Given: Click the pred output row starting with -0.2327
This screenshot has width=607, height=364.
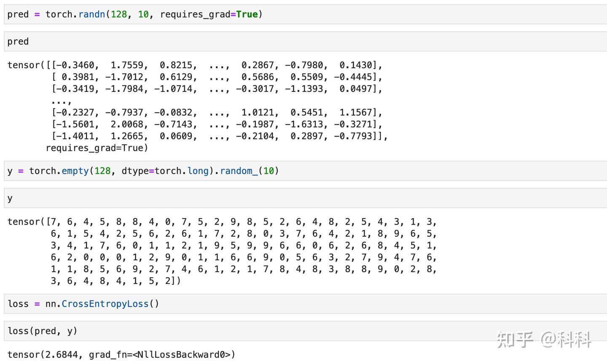Looking at the screenshot, I should (x=217, y=112).
